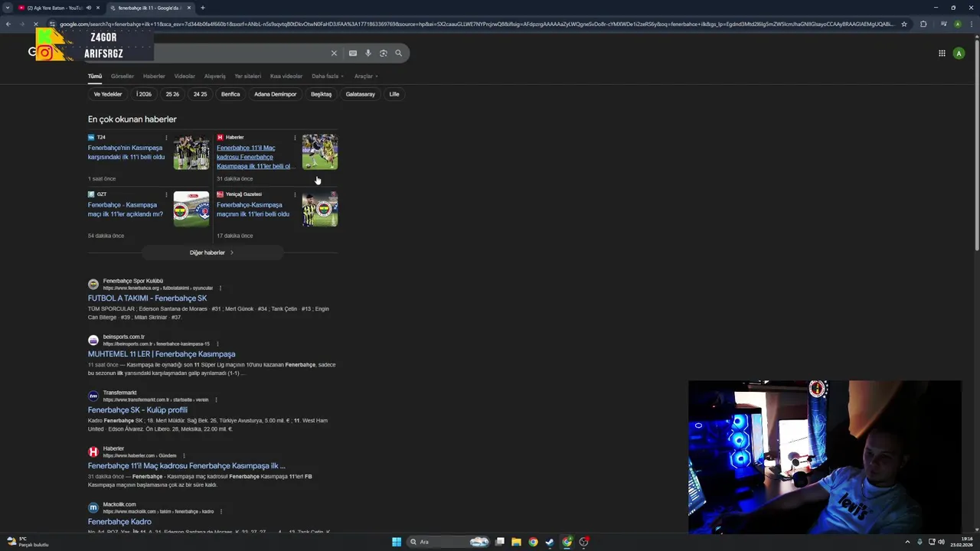The height and width of the screenshot is (551, 980).
Task: Open options for Mackolik.com result
Action: pyautogui.click(x=222, y=511)
